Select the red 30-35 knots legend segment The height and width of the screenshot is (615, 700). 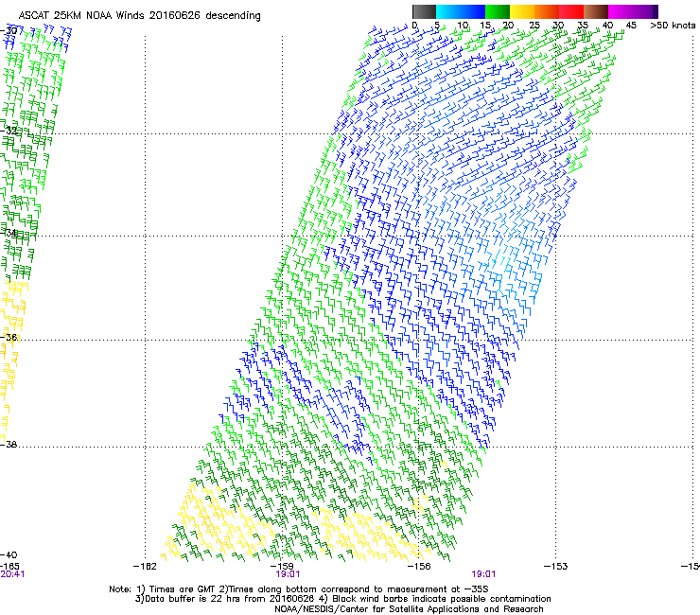click(571, 11)
